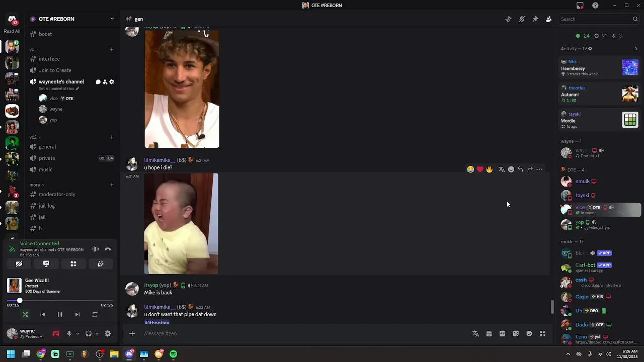Toggle repeat on the music player

click(95, 315)
